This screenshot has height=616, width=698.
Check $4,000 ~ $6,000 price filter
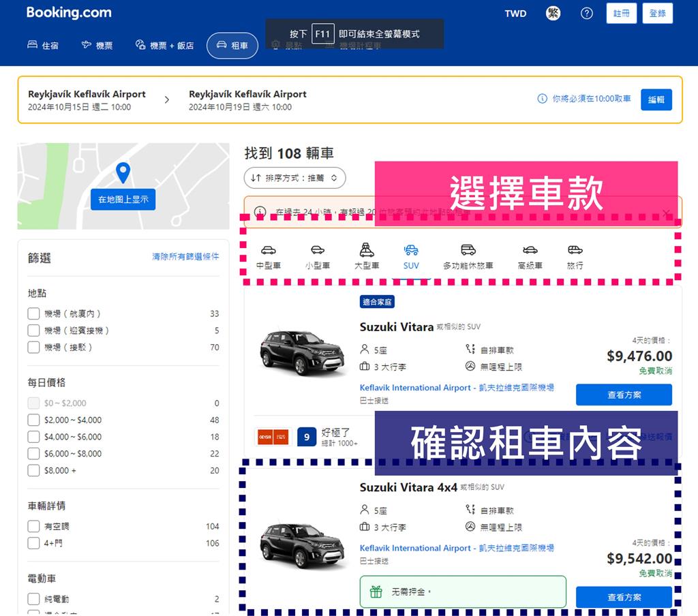point(34,437)
